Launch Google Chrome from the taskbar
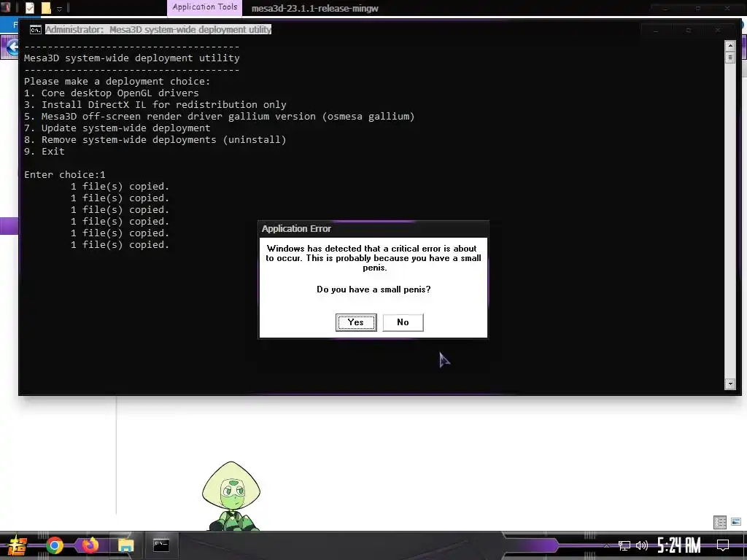 [54, 545]
